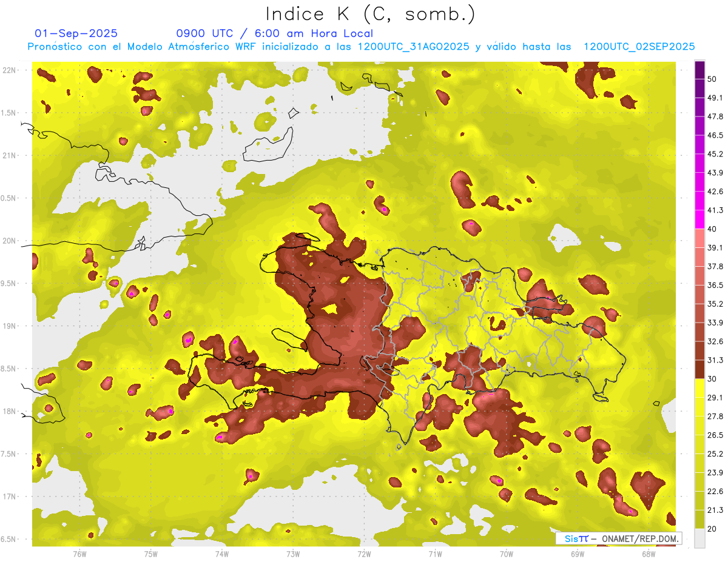Click the colorbar value "22.6"
728x562 pixels.
(x=715, y=491)
